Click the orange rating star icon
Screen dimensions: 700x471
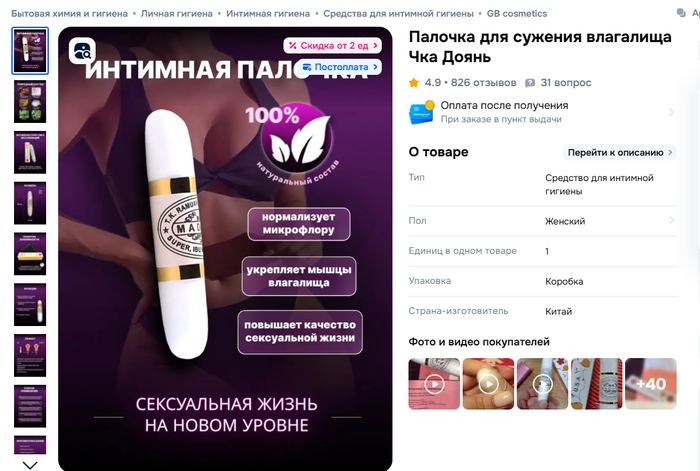click(x=414, y=83)
